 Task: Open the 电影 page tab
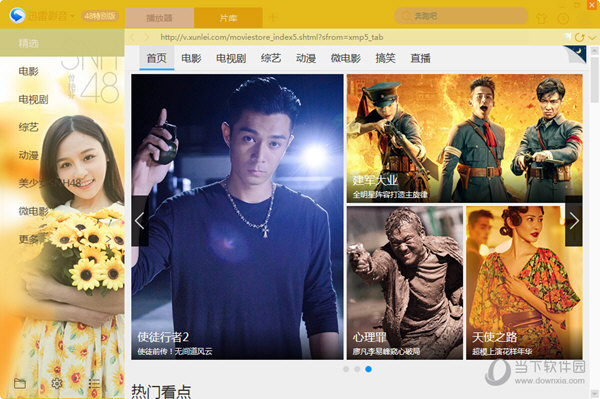[191, 58]
